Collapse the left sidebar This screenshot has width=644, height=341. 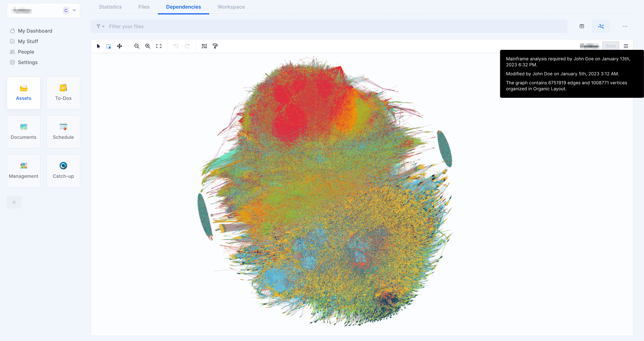tap(14, 202)
